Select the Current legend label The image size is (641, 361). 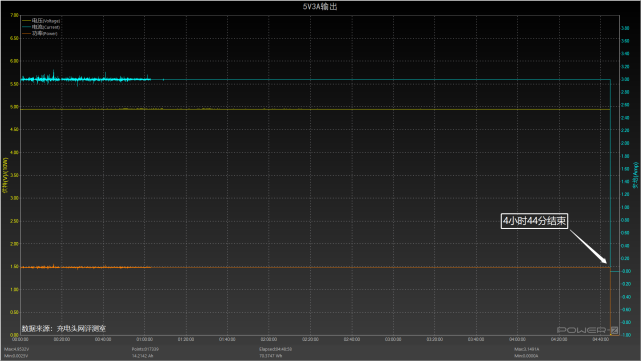(46, 27)
